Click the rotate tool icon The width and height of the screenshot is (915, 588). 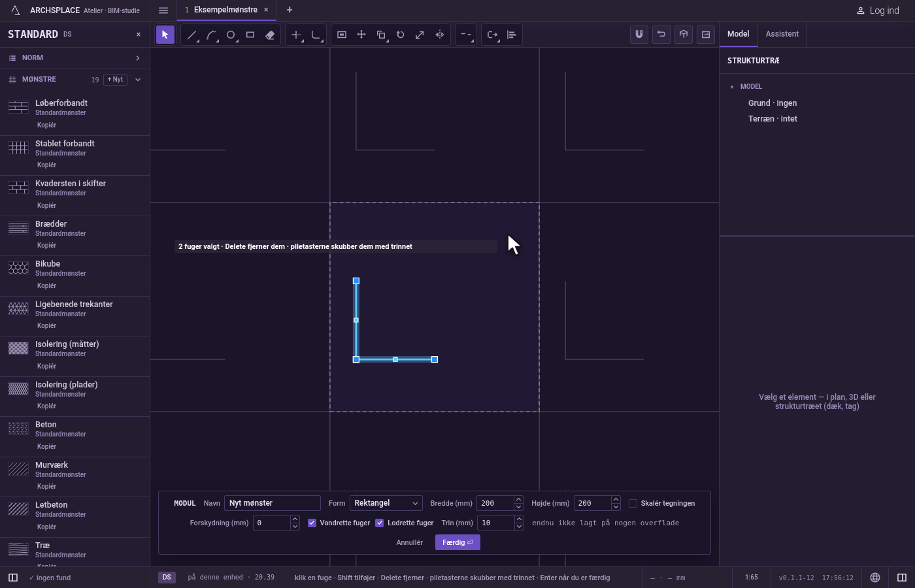[401, 35]
